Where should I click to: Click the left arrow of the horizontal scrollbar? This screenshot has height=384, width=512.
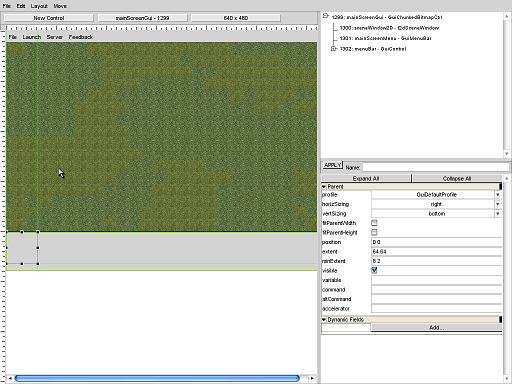(x=10, y=378)
